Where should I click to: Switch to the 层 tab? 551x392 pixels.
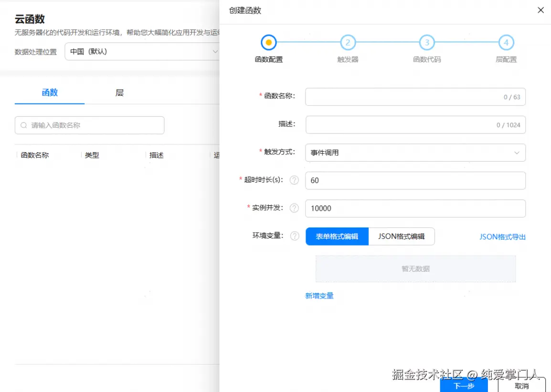119,93
